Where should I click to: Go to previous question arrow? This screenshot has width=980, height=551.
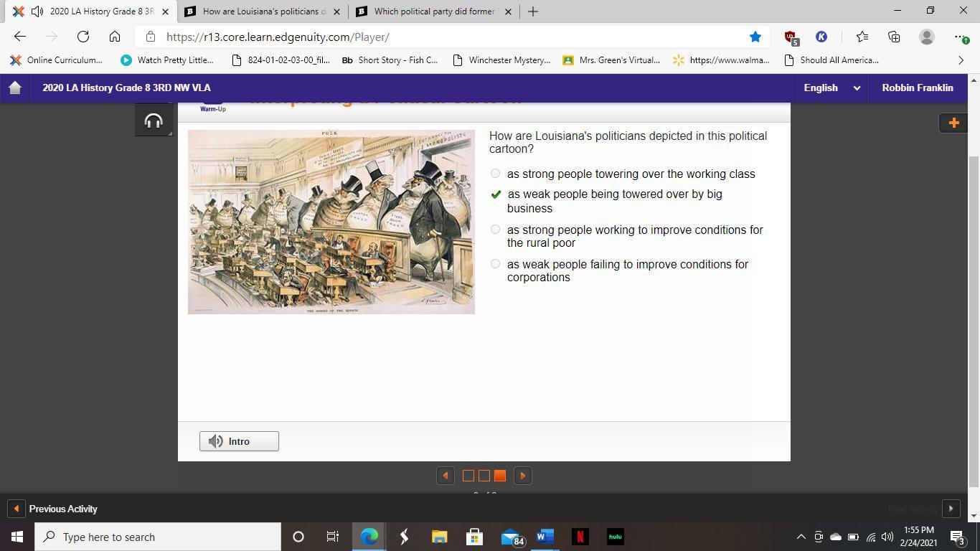click(446, 476)
